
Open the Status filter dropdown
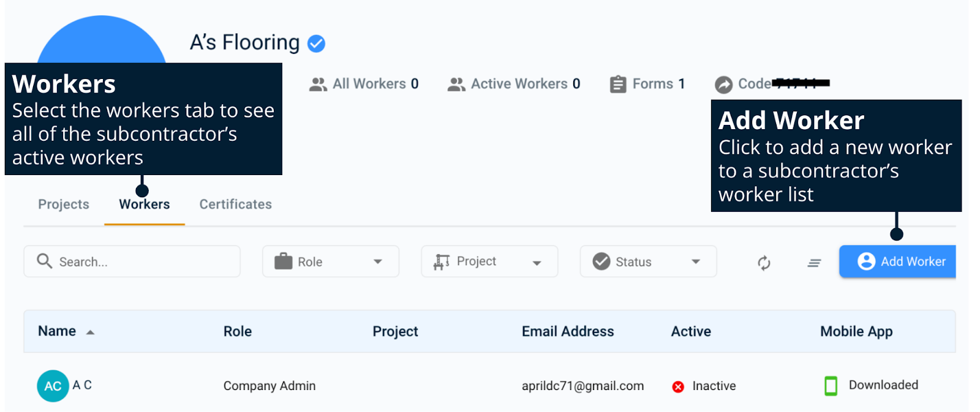click(648, 261)
